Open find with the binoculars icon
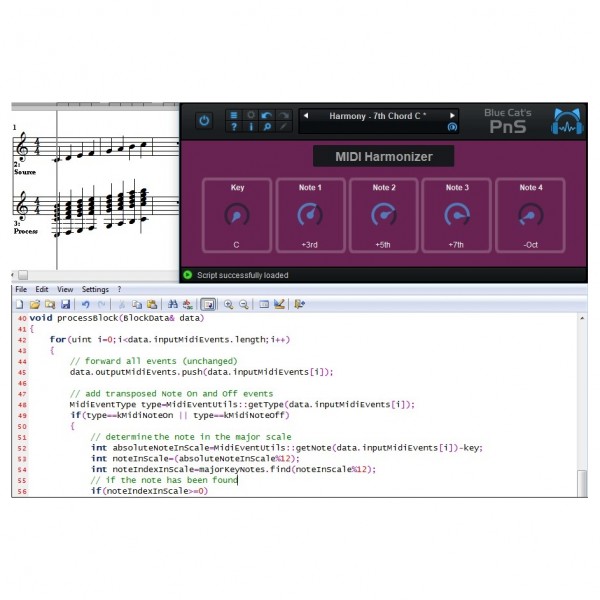600x600 pixels. coord(173,304)
